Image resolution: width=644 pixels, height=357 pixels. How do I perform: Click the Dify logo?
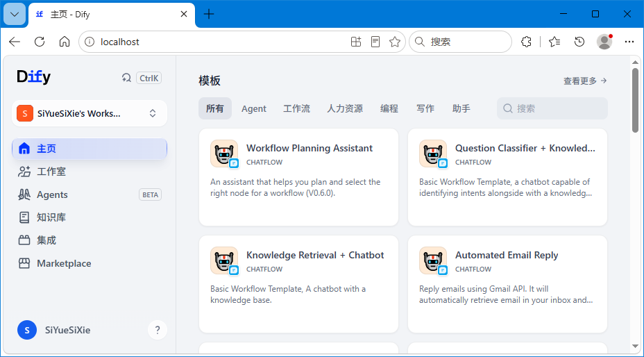[x=34, y=77]
